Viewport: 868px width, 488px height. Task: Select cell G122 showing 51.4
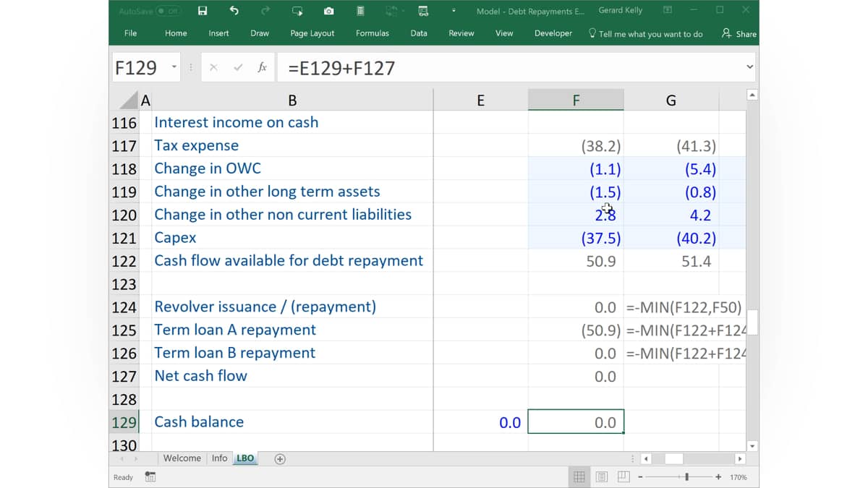[x=671, y=261]
